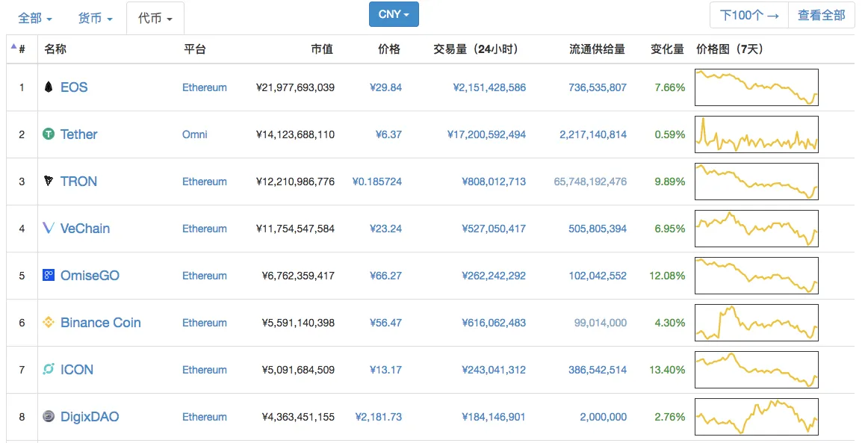Click ICON change value 13.40%

(667, 370)
